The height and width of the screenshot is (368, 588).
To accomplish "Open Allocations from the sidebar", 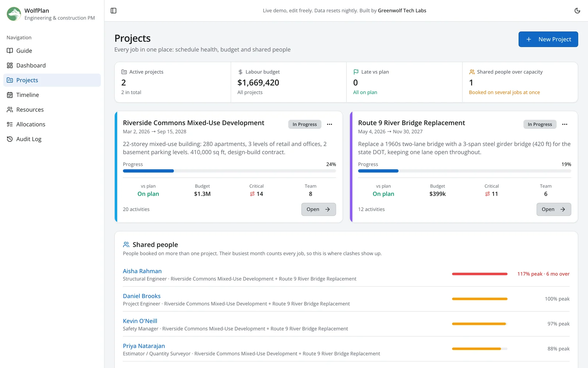I will tap(52, 124).
